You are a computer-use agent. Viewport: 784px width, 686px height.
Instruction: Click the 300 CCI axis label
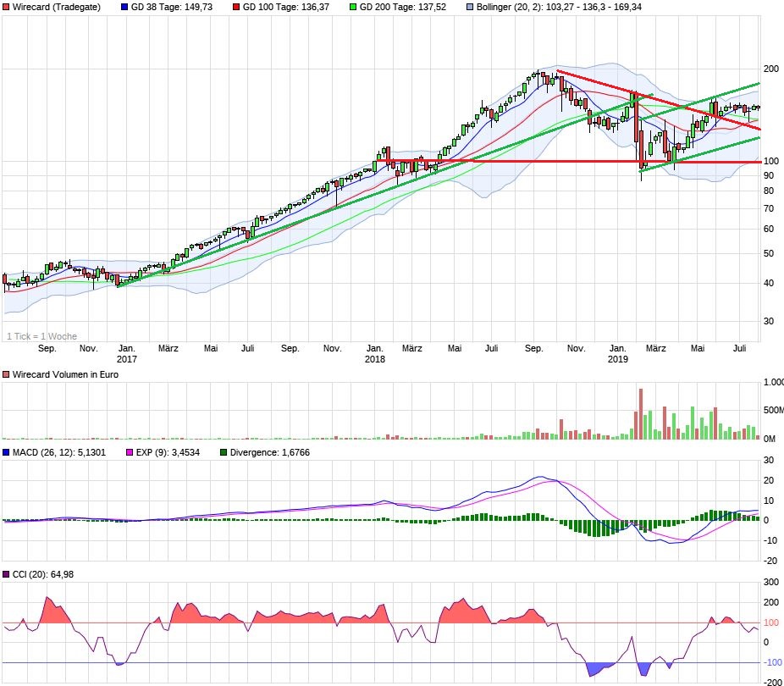coord(771,582)
